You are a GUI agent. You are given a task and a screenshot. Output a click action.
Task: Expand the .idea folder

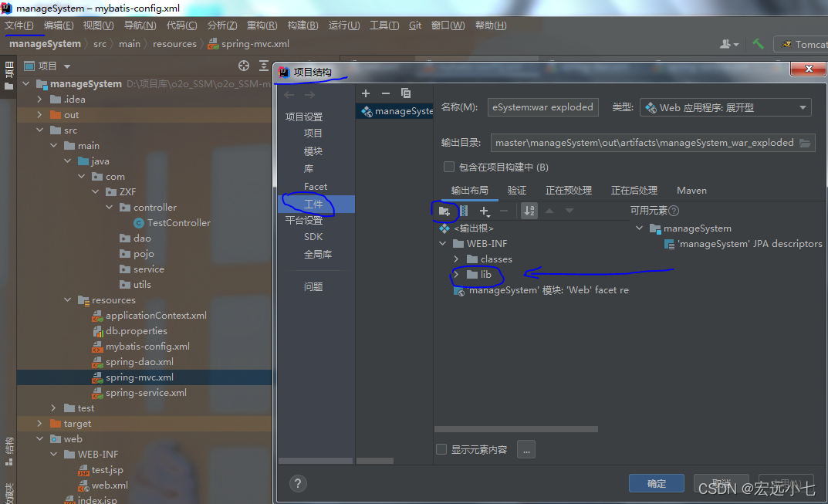[x=39, y=100]
